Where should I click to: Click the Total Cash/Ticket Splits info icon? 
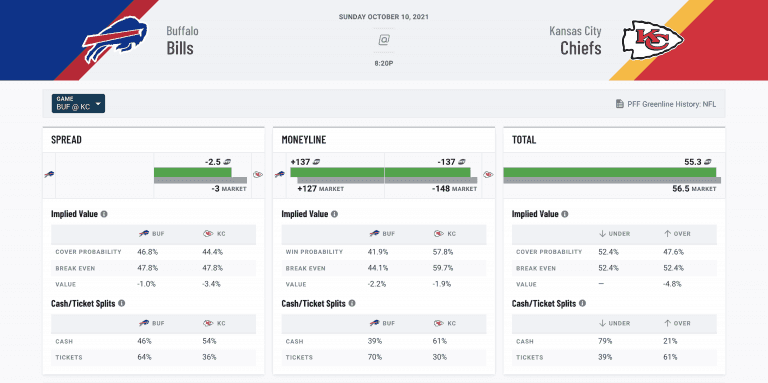582,303
